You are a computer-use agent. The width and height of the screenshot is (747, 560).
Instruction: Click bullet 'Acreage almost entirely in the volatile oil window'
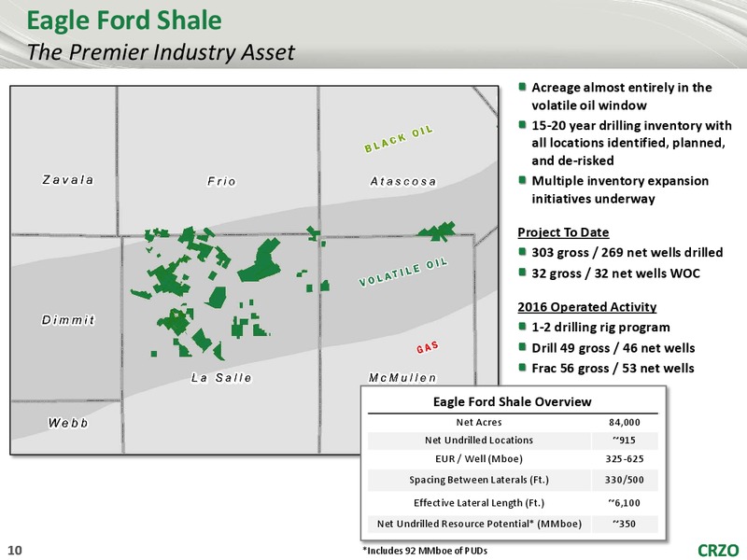click(x=621, y=96)
